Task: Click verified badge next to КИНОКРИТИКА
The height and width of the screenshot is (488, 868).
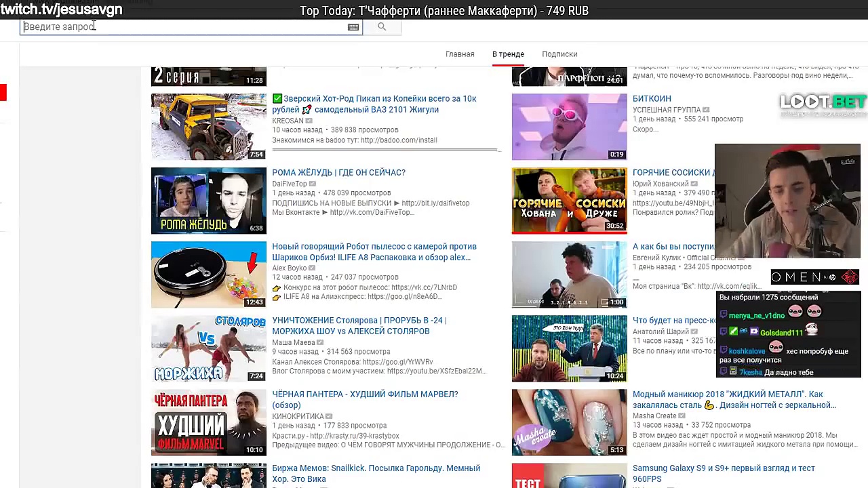Action: coord(329,416)
